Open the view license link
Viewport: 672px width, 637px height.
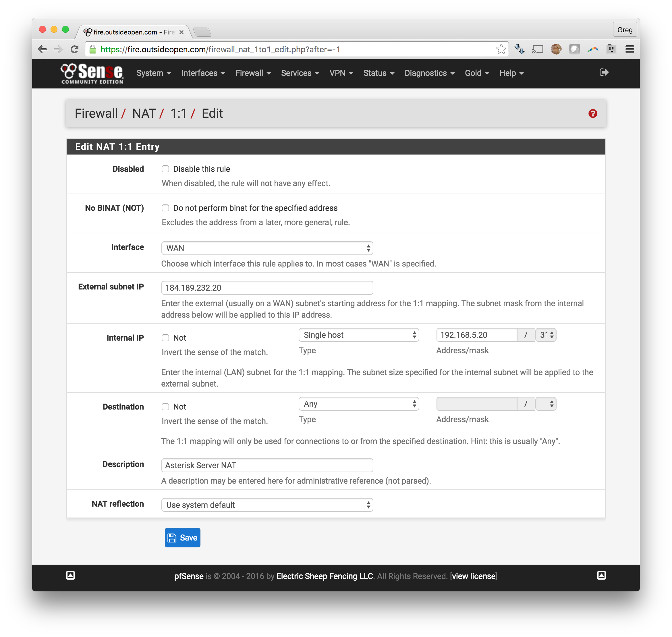[x=473, y=576]
